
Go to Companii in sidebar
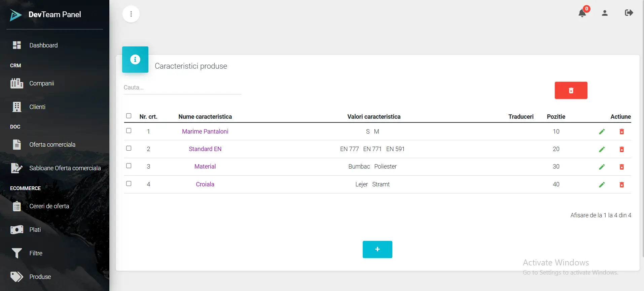(41, 83)
